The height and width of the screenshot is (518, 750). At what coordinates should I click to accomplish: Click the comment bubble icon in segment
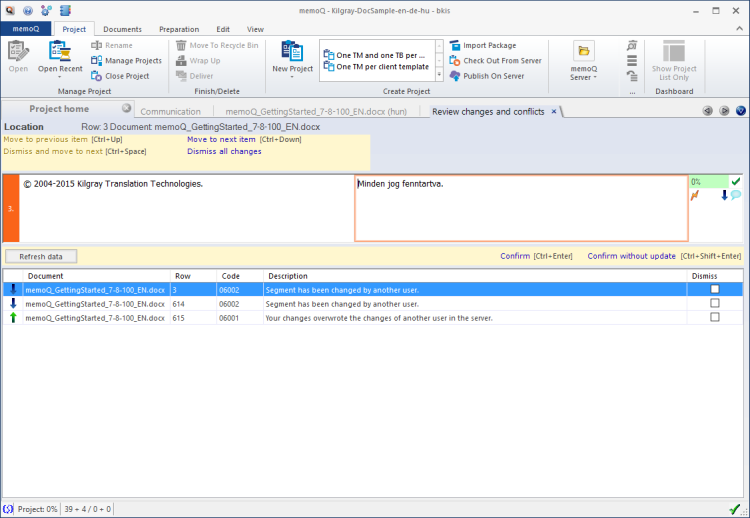click(x=736, y=195)
